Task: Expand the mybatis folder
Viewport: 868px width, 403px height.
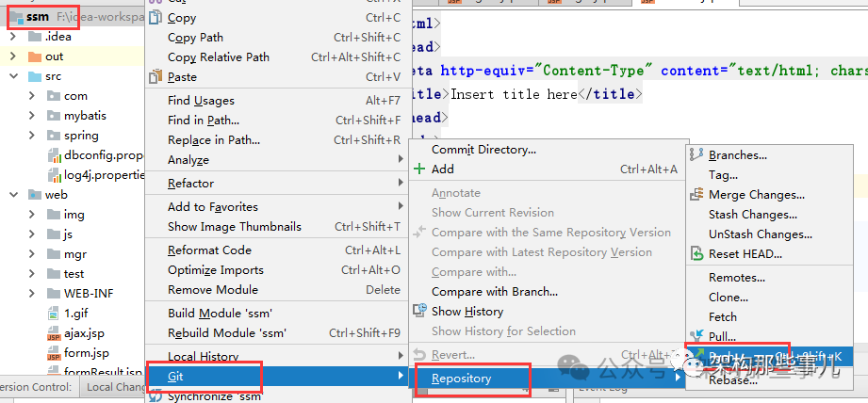Action: [32, 116]
